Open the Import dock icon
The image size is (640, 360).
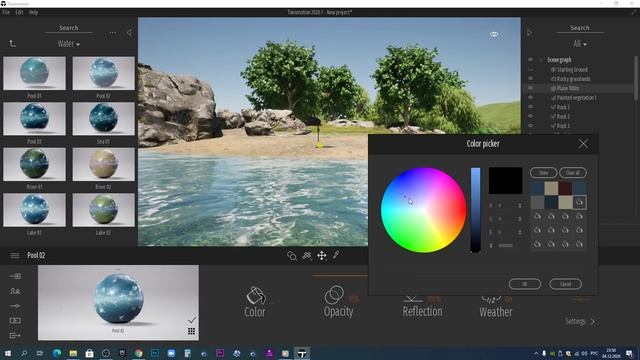point(15,276)
